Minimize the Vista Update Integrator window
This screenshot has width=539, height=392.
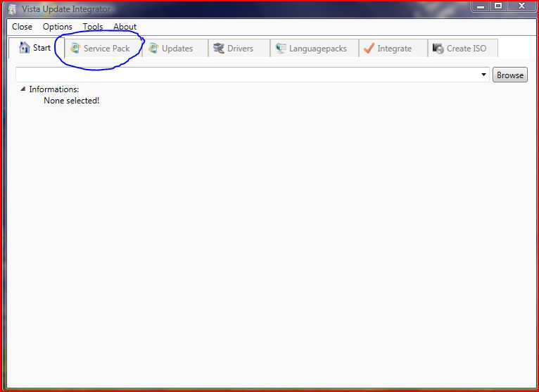481,6
